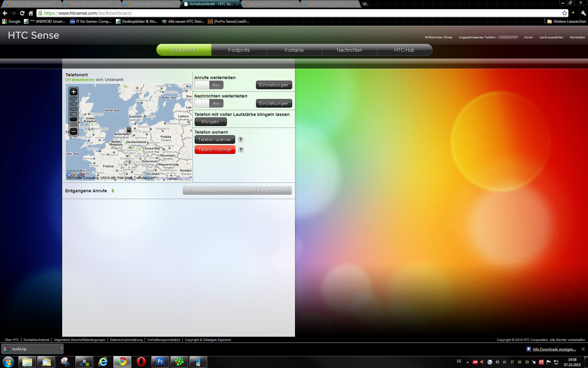Click the network connection tray icon
The image size is (588, 368).
tap(556, 362)
